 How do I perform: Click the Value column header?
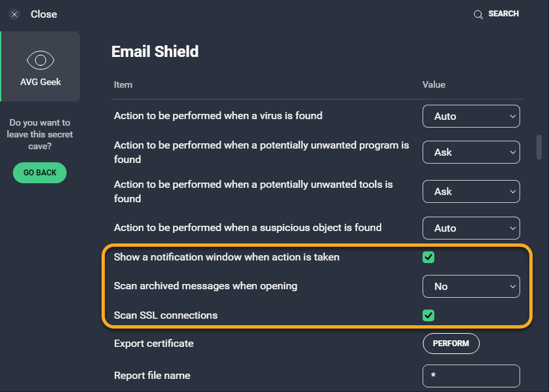(x=434, y=84)
